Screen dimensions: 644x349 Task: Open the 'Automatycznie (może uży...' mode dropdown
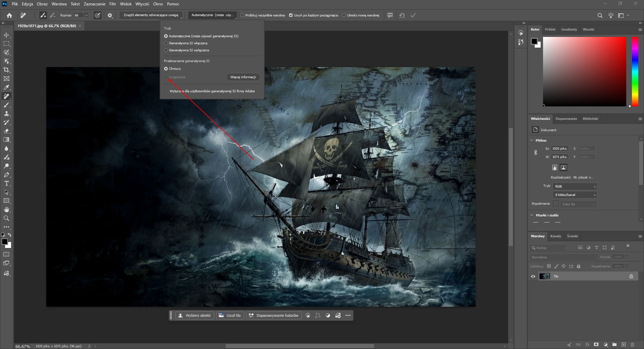[x=212, y=15]
